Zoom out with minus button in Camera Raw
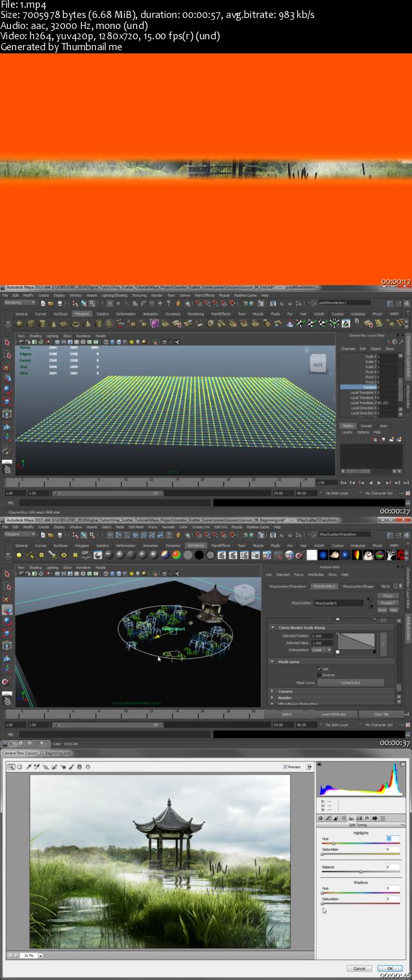The image size is (412, 980). [12, 955]
